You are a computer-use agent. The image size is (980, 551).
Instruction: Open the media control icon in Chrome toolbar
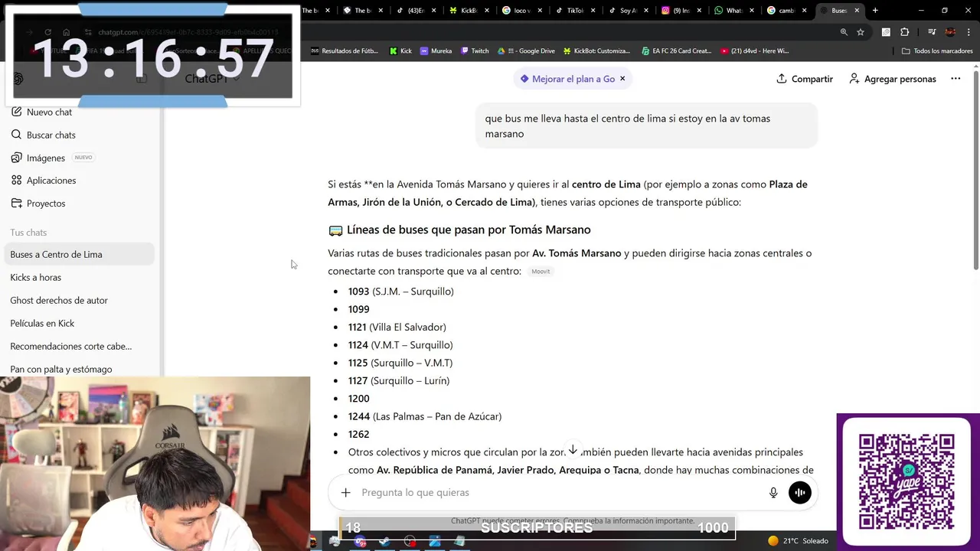(932, 32)
